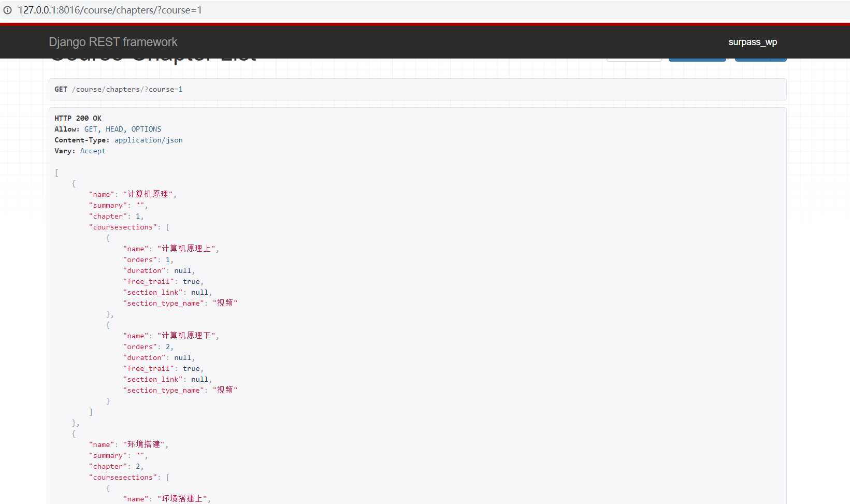Click the empty "summary" line under 计算机原理

pyautogui.click(x=119, y=205)
